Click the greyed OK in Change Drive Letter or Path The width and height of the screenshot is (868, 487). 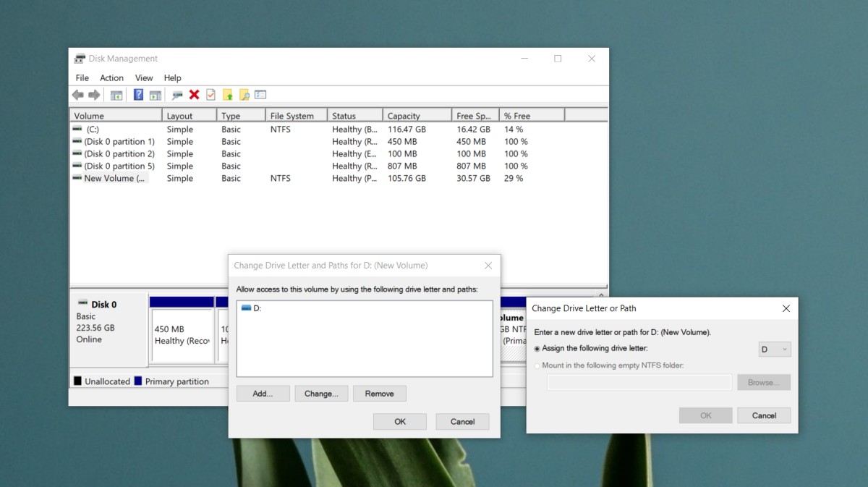coord(706,415)
